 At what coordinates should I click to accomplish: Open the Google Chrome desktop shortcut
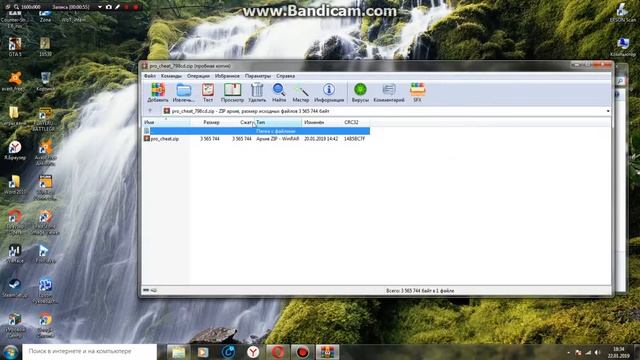click(45, 325)
